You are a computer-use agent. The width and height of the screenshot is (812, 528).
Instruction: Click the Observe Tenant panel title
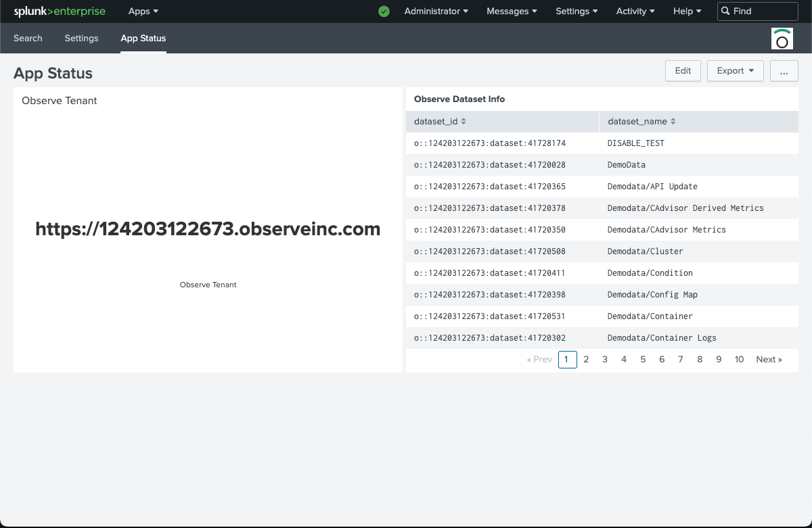point(60,101)
